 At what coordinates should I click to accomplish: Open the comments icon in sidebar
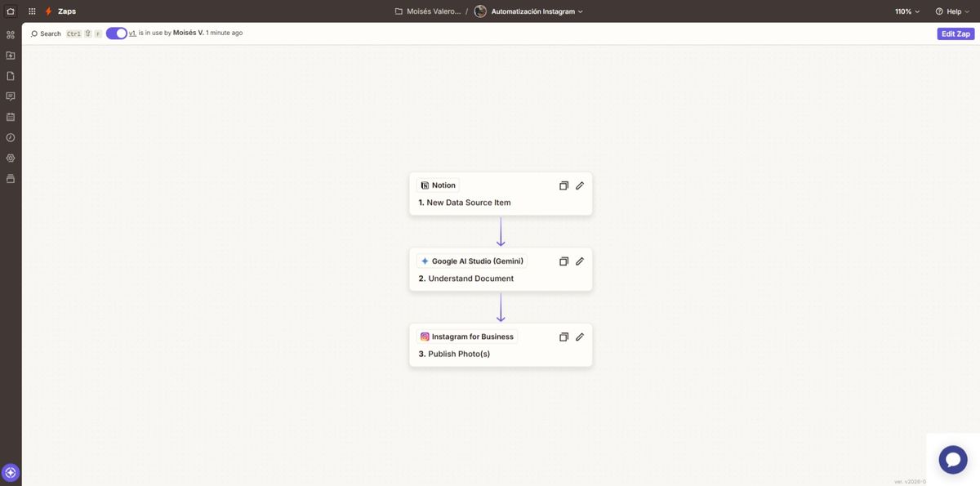(11, 96)
